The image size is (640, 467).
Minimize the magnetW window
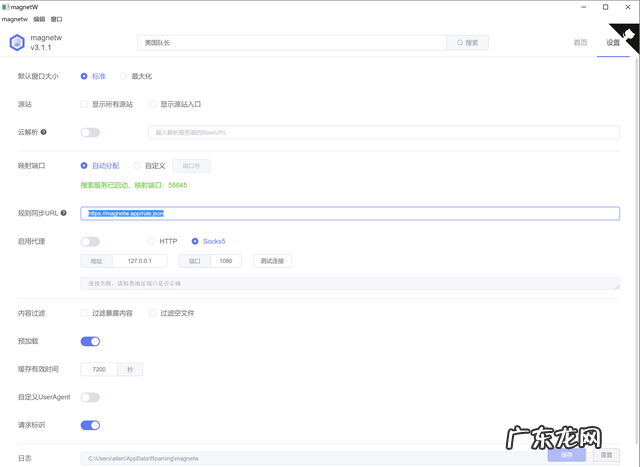coord(584,7)
